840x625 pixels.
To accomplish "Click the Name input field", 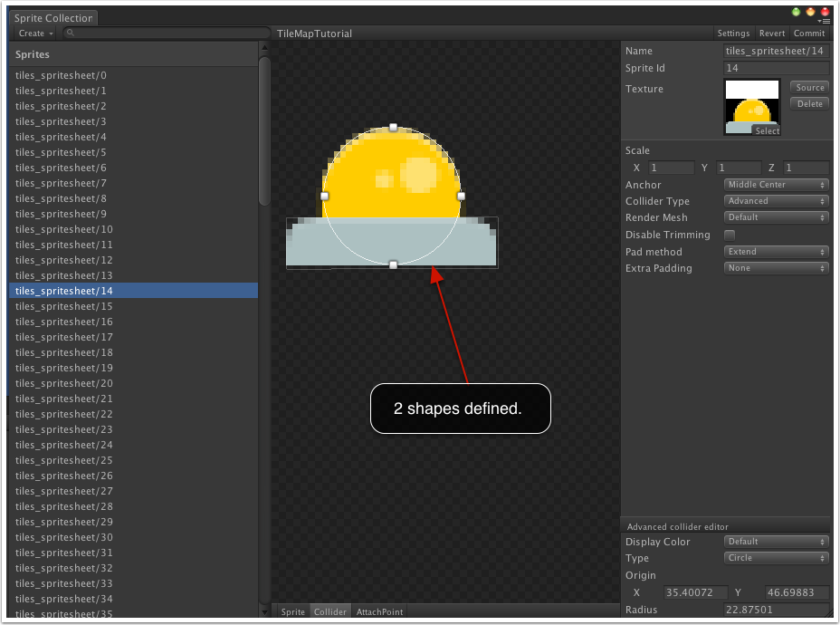I will point(776,51).
